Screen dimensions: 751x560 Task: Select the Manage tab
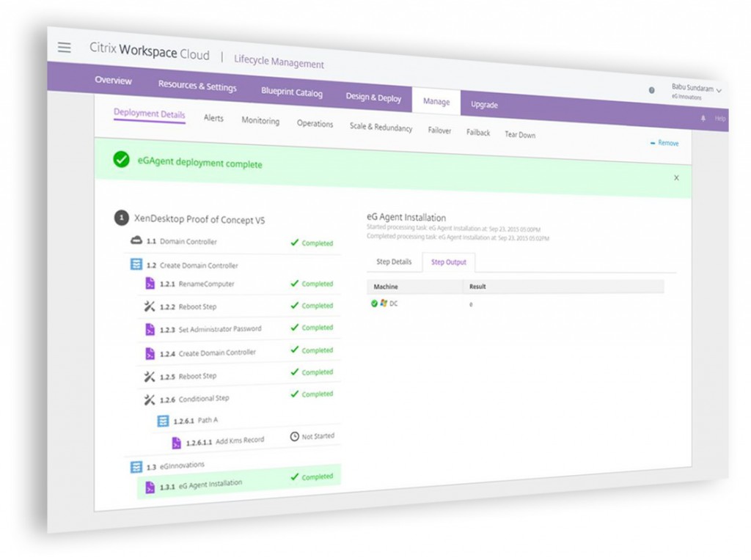click(x=436, y=101)
